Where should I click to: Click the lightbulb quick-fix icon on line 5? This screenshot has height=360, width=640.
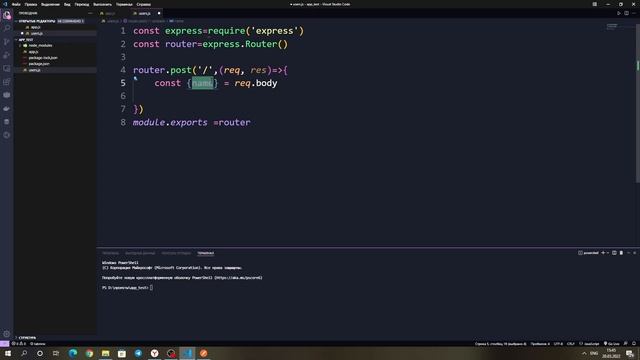point(135,78)
